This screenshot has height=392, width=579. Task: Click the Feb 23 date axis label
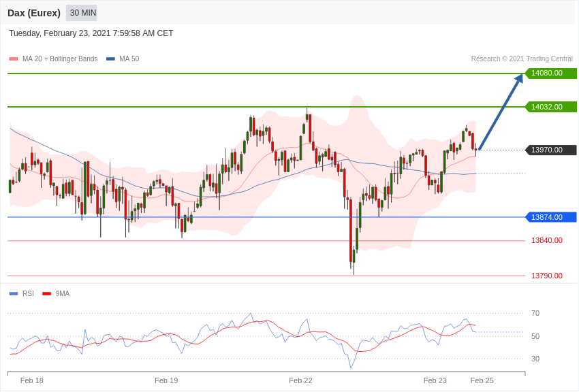[x=435, y=380]
